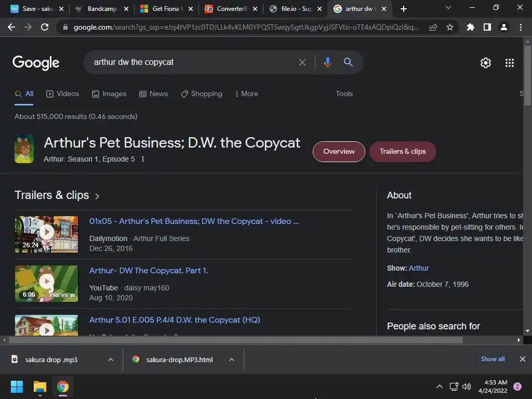The image size is (532, 399).
Task: Switch to the Bandcamp browser tab
Action: [101, 9]
